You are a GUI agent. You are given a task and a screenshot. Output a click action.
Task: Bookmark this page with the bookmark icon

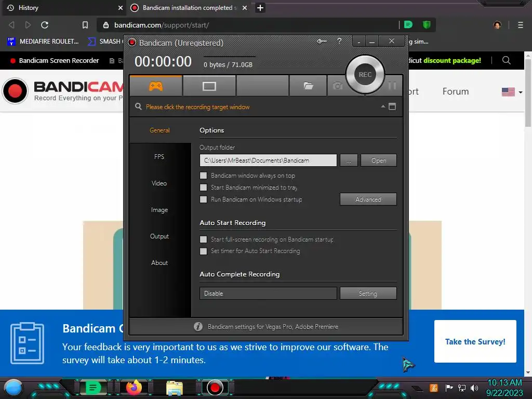pos(85,25)
